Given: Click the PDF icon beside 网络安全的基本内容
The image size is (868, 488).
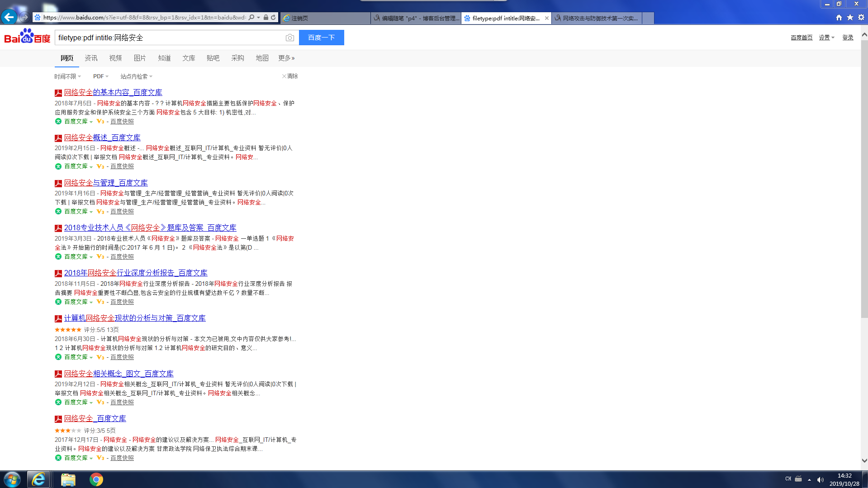Looking at the screenshot, I should (58, 93).
